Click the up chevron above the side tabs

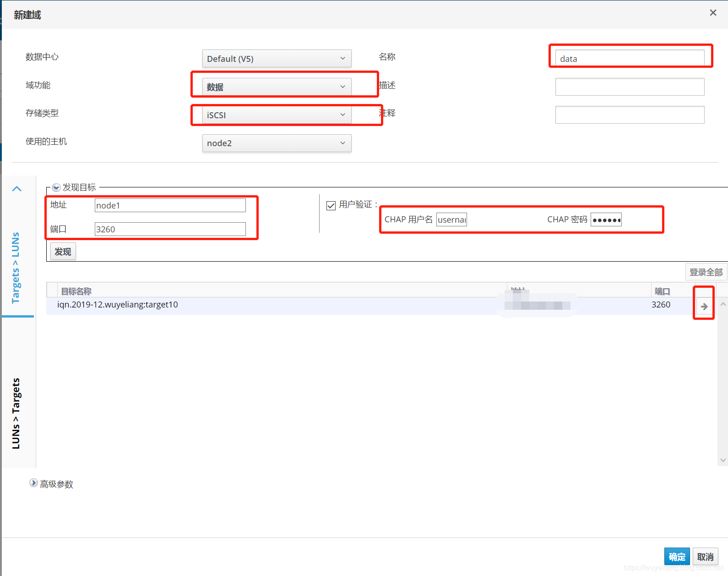click(x=17, y=189)
